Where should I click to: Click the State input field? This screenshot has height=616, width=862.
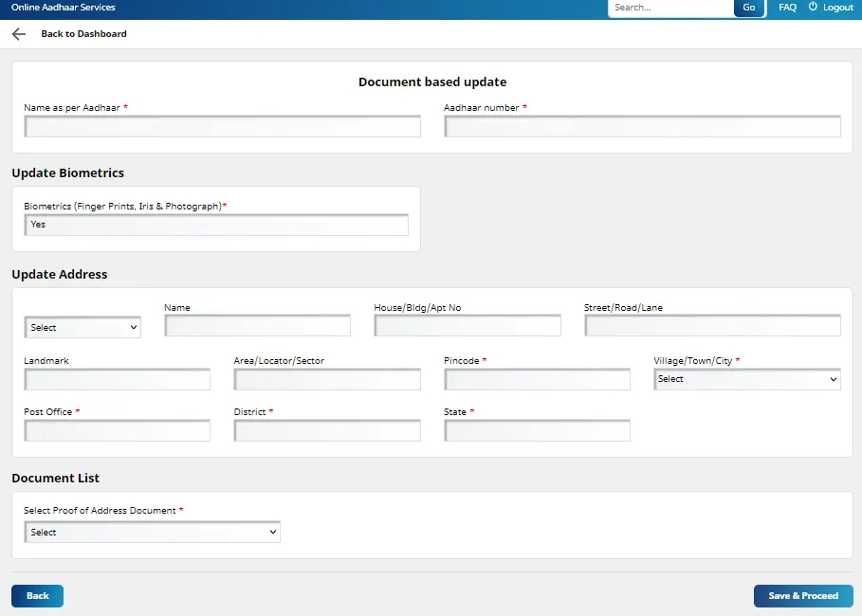[537, 430]
